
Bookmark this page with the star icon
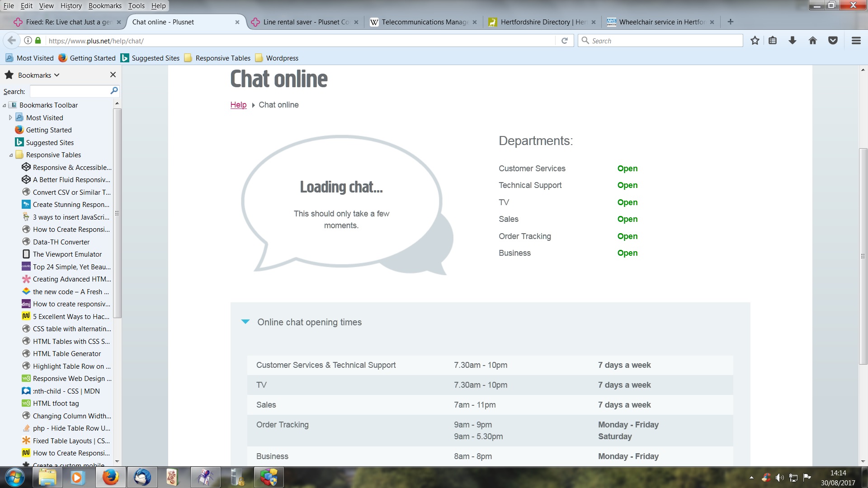(x=754, y=40)
